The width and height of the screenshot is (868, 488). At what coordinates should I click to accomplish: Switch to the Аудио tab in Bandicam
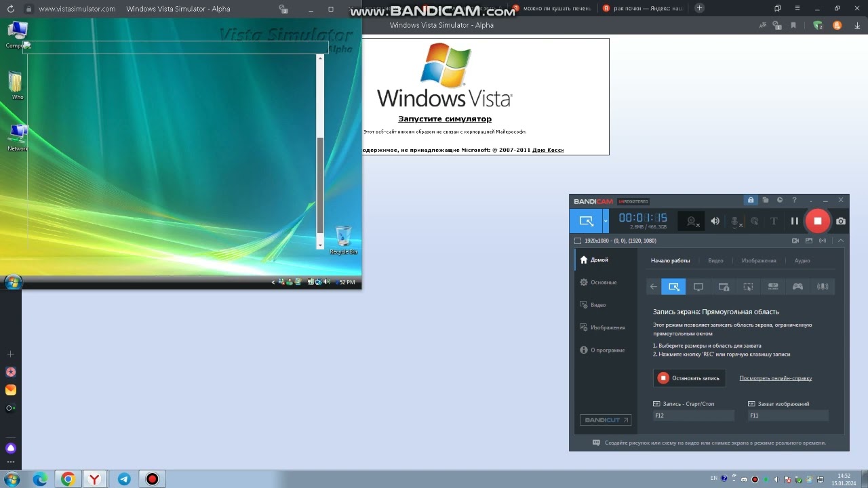pyautogui.click(x=802, y=260)
